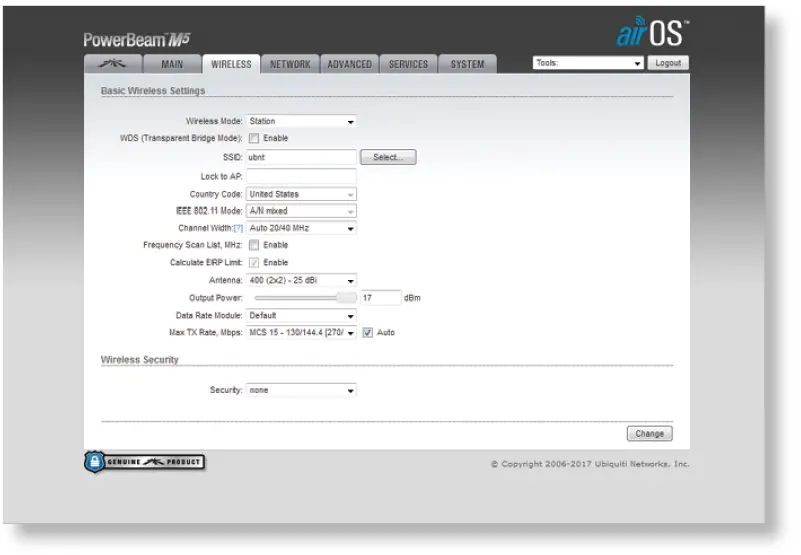Screen dimensions: 801x555
Task: Uncheck the Max TX Rate Auto checkbox
Action: click(367, 333)
